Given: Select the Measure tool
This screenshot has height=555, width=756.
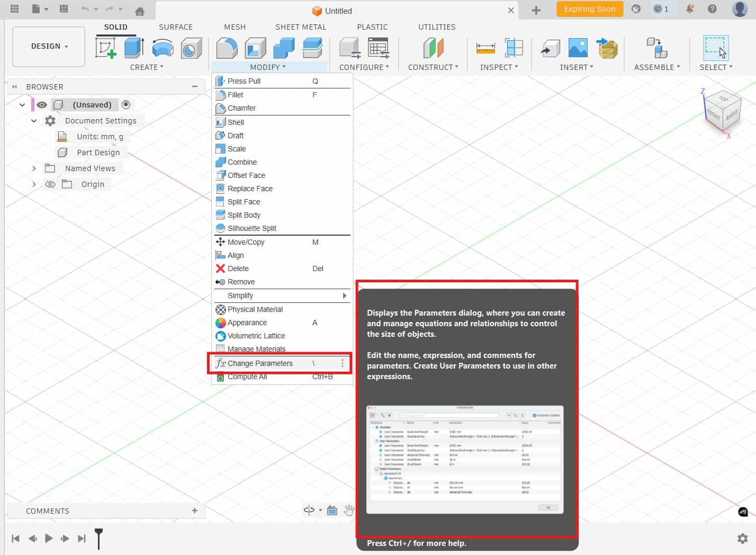Looking at the screenshot, I should coord(485,48).
